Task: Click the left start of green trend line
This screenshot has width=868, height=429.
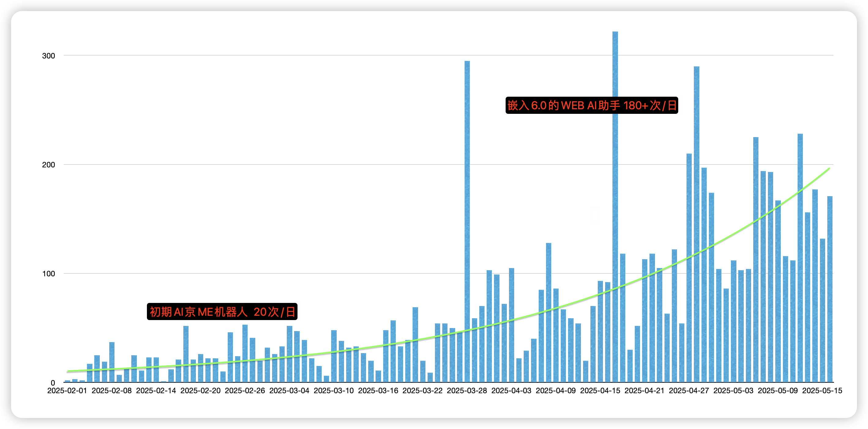Action: [68, 371]
